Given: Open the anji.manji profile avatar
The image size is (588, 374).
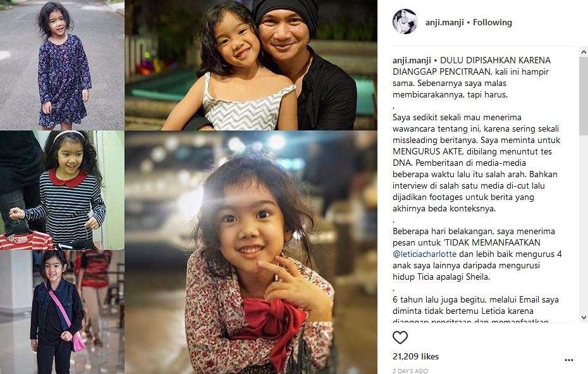Looking at the screenshot, I should click(x=405, y=22).
